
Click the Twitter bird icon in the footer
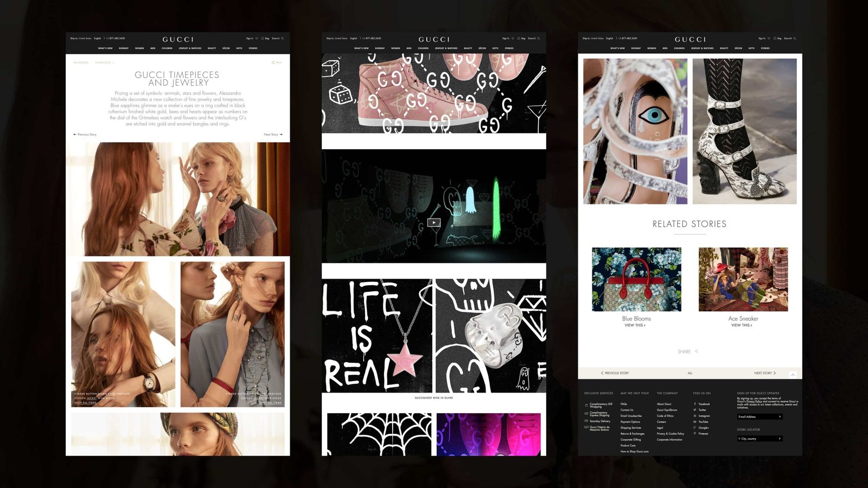pyautogui.click(x=695, y=410)
